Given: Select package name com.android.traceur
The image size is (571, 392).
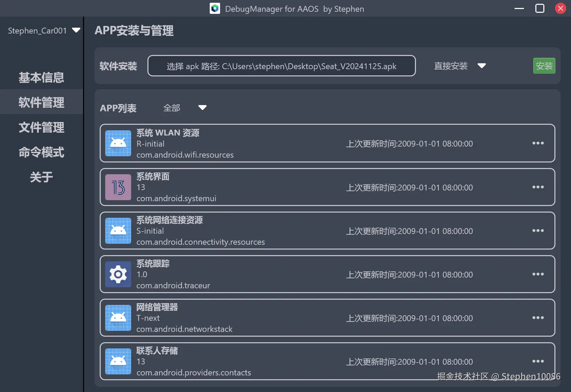Looking at the screenshot, I should click(x=173, y=286).
